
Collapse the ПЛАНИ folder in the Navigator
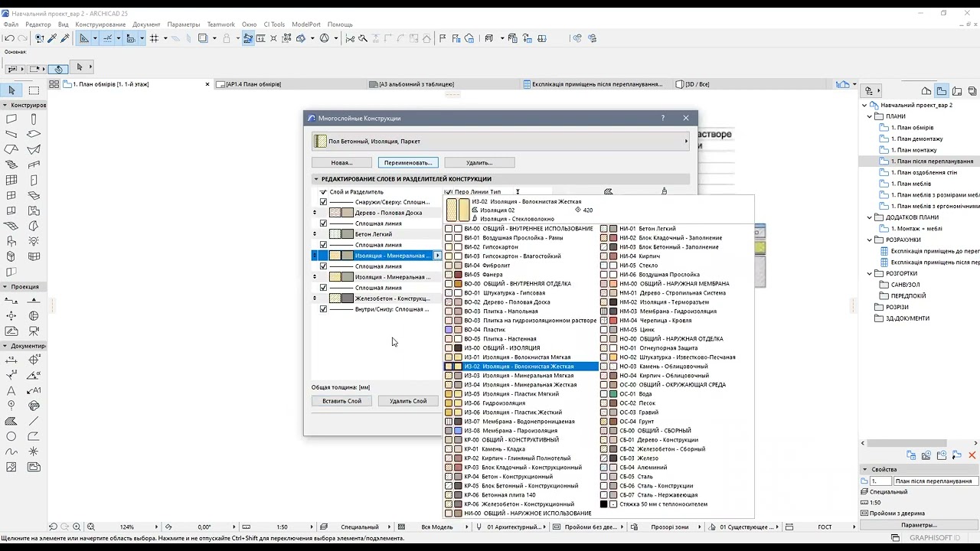(x=870, y=116)
